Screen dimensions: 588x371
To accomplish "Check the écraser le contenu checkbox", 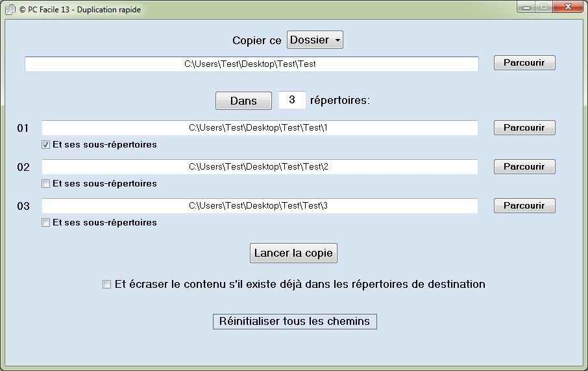I will 107,284.
